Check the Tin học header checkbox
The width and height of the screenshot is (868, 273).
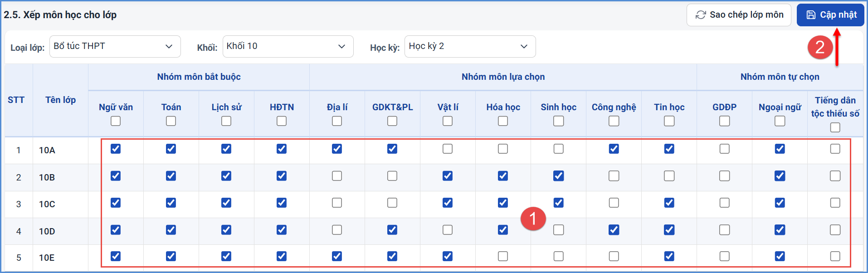pos(669,121)
